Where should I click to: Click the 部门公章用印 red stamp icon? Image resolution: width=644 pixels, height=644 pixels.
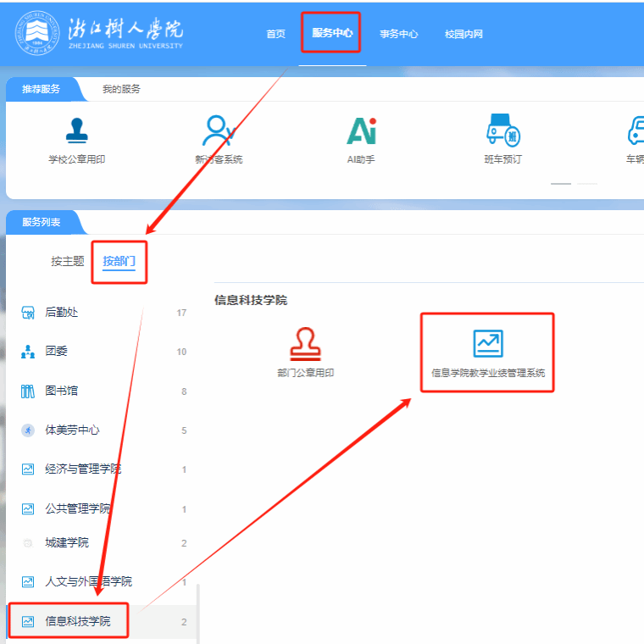click(305, 343)
